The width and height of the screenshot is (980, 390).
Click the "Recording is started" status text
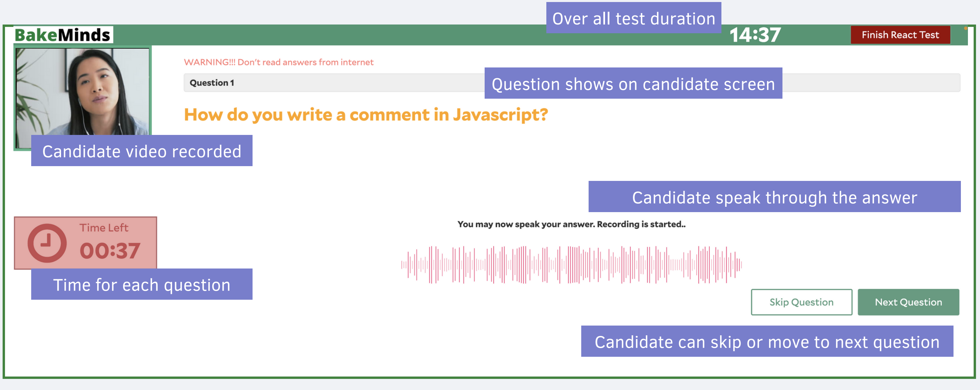(x=571, y=224)
